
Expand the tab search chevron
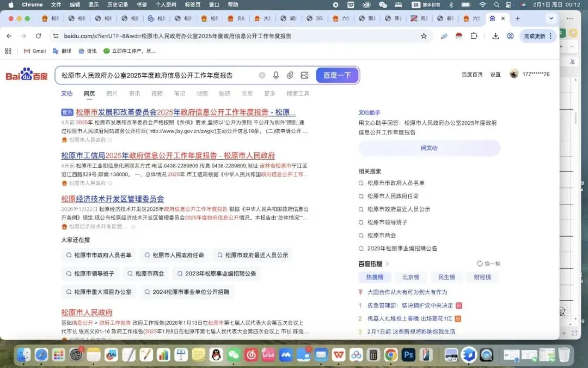(x=551, y=19)
